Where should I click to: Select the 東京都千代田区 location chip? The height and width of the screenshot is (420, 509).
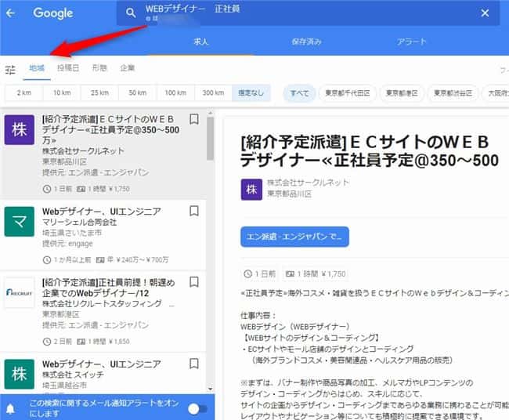(x=348, y=93)
